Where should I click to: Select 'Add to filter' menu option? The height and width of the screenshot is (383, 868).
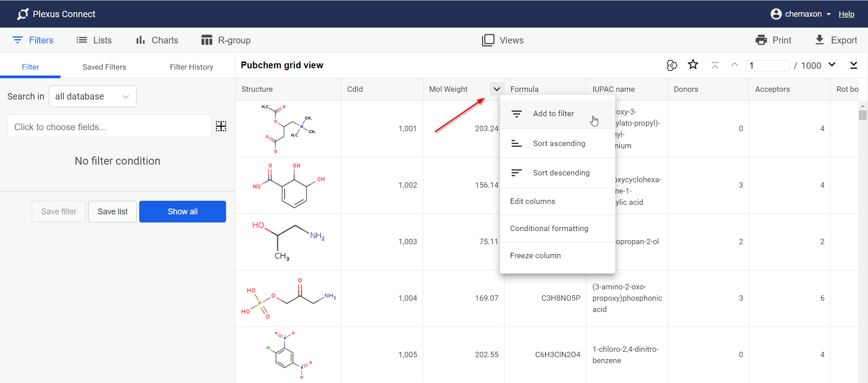click(x=553, y=113)
